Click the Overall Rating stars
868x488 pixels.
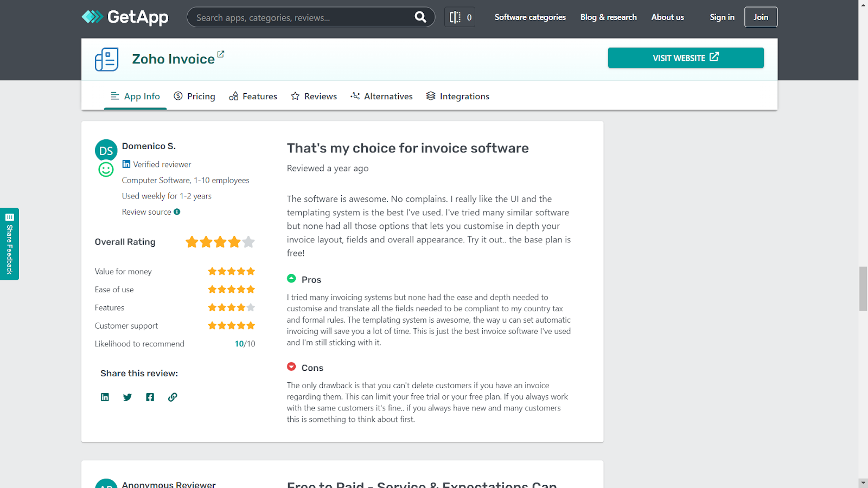pyautogui.click(x=220, y=242)
